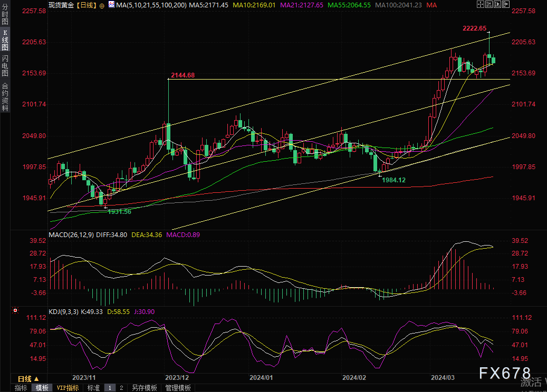Select the VIP指标 tab

click(68, 388)
